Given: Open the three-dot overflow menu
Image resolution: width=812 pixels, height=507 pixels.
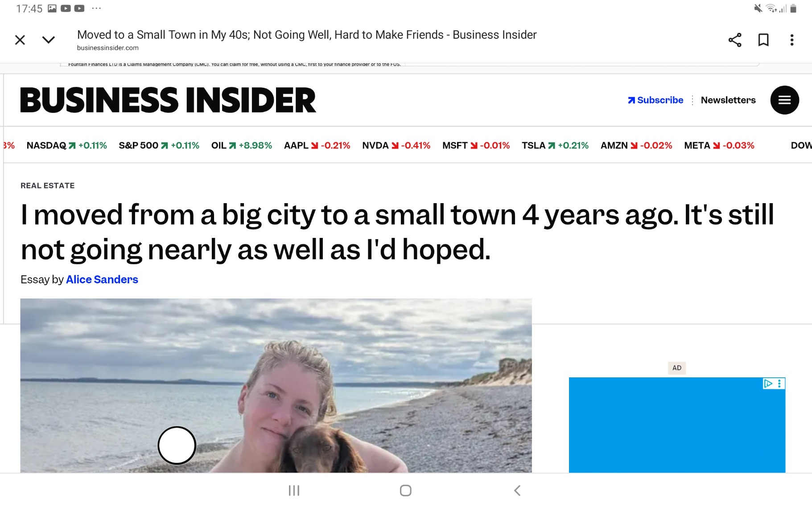Looking at the screenshot, I should point(792,40).
